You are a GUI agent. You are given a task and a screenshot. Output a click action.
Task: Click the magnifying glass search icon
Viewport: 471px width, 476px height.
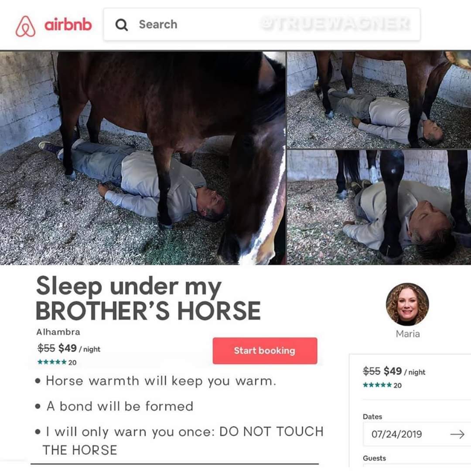coord(122,24)
